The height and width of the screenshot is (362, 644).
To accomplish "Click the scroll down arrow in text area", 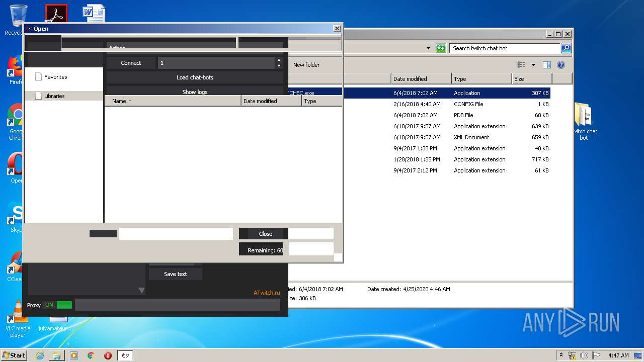I will pyautogui.click(x=141, y=290).
